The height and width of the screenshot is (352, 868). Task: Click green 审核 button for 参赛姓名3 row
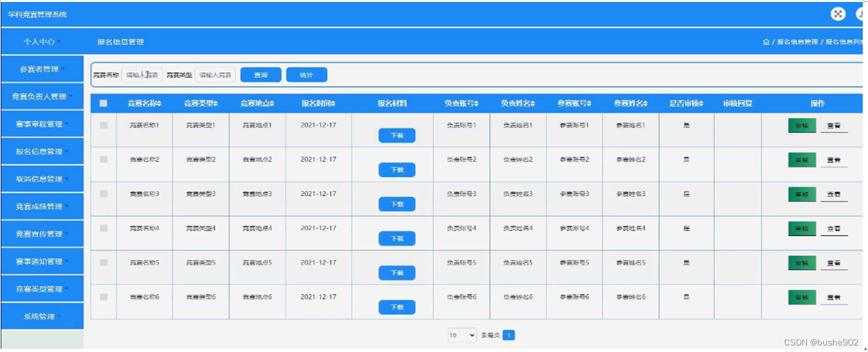point(802,194)
